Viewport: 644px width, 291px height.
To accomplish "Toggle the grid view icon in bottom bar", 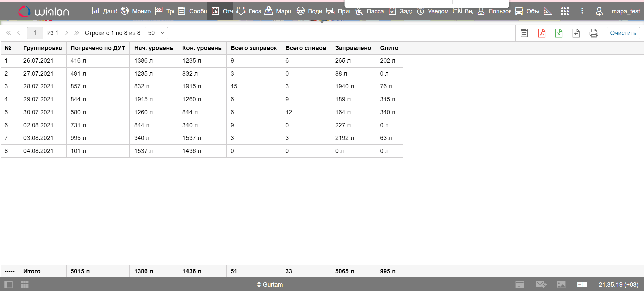I will click(24, 285).
